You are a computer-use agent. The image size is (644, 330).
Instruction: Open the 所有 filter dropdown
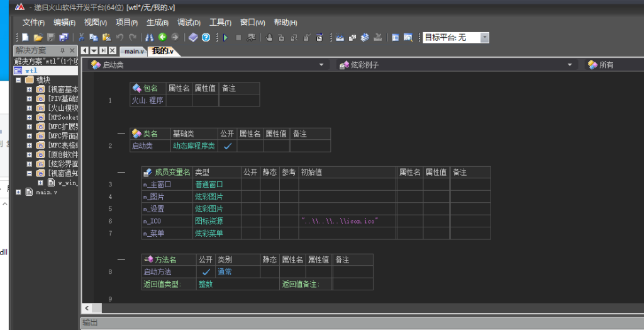point(614,65)
